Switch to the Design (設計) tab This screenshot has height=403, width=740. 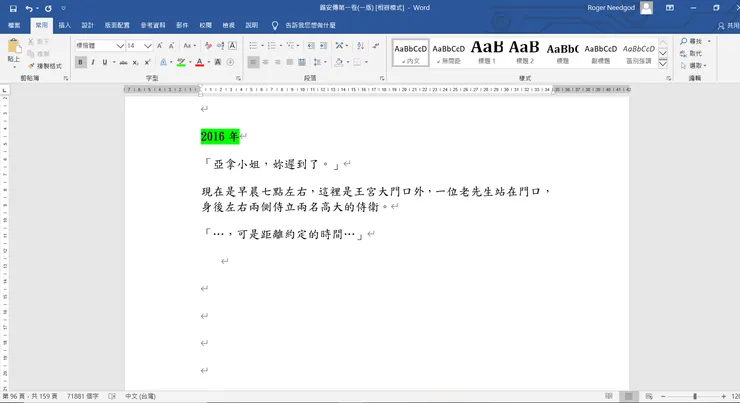(x=88, y=25)
